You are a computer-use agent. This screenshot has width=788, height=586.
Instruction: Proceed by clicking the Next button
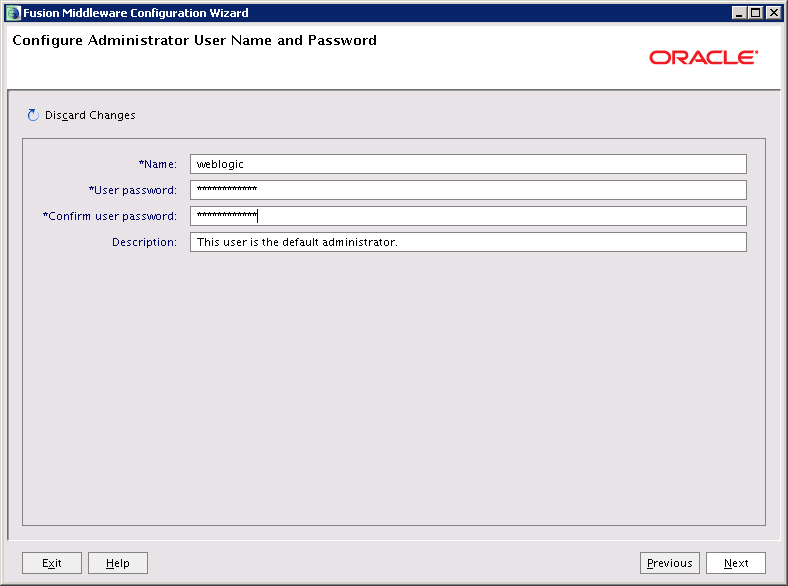pos(735,563)
